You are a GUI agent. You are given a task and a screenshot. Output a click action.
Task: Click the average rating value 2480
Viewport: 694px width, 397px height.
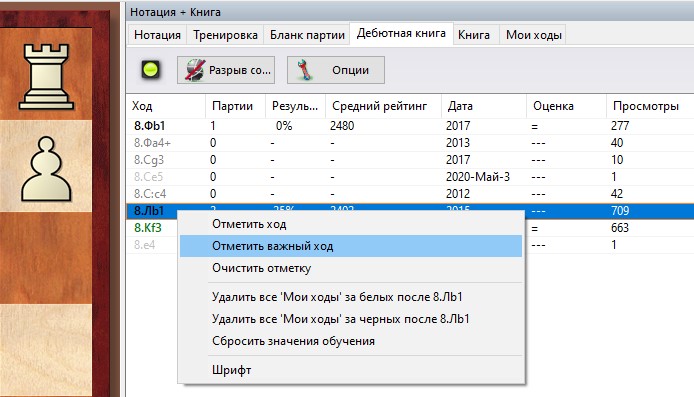342,126
